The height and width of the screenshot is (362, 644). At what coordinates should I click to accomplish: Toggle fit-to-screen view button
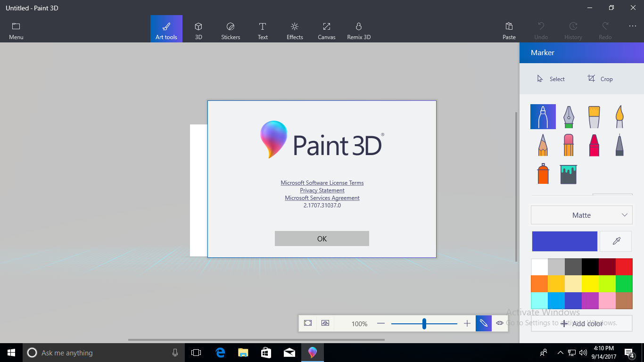308,323
